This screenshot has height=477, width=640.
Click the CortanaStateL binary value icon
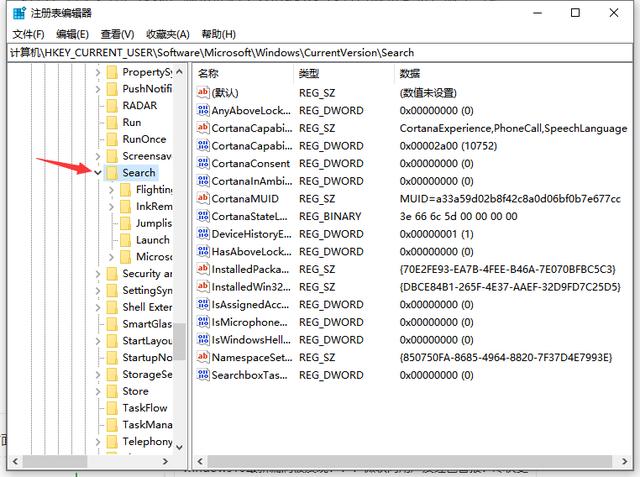point(203,216)
